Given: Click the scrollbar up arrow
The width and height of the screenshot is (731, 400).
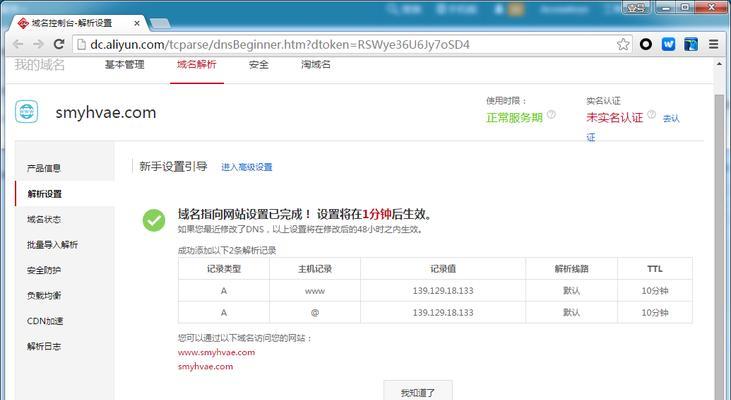Looking at the screenshot, I should coord(719,64).
